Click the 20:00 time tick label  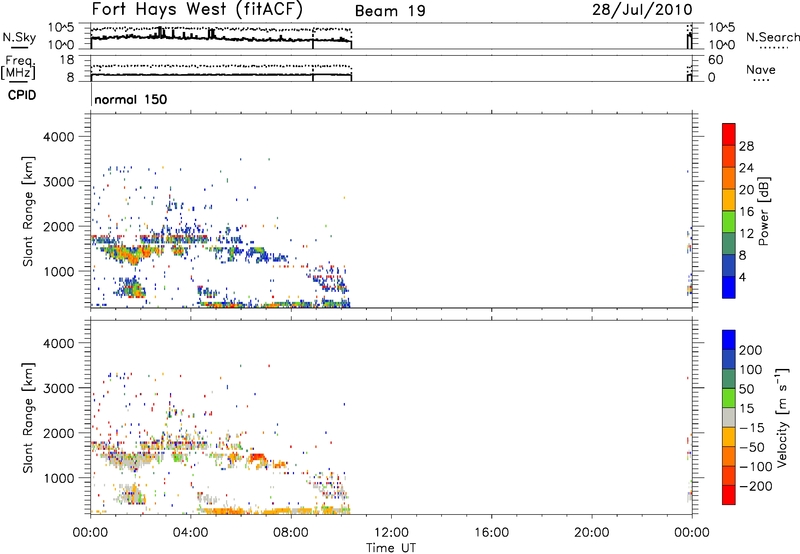click(x=591, y=533)
